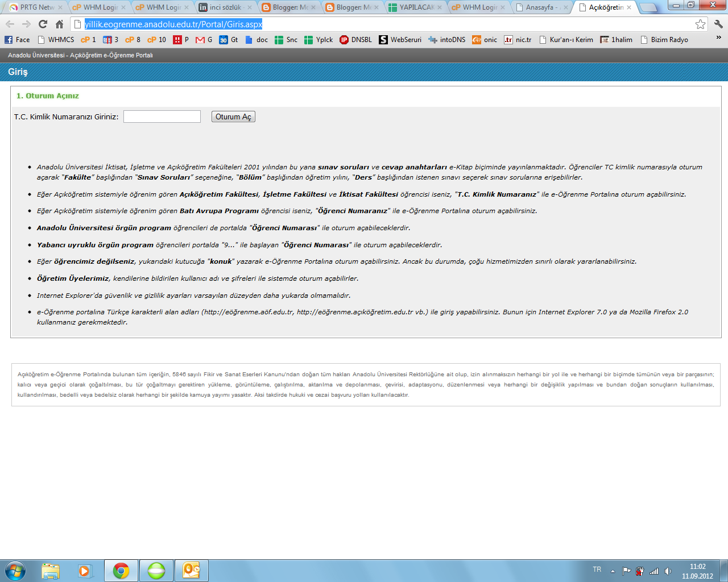The height and width of the screenshot is (582, 728).
Task: Open the DNSBL bookmark
Action: (x=355, y=40)
